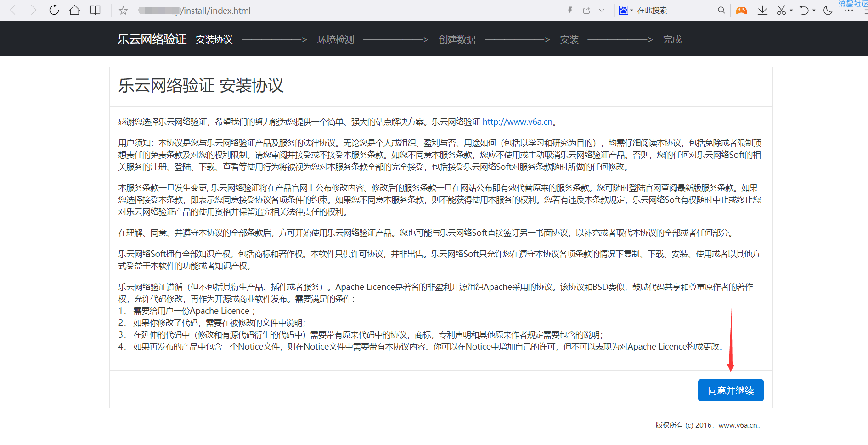Click the paragraph starting 乐云网络Soft拥有全部知识产权
Viewport: 868px width, 445px height.
click(440, 260)
